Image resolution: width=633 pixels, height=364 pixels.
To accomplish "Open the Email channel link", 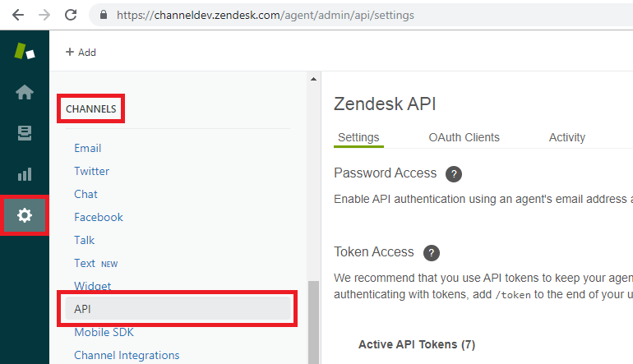I will click(x=88, y=148).
